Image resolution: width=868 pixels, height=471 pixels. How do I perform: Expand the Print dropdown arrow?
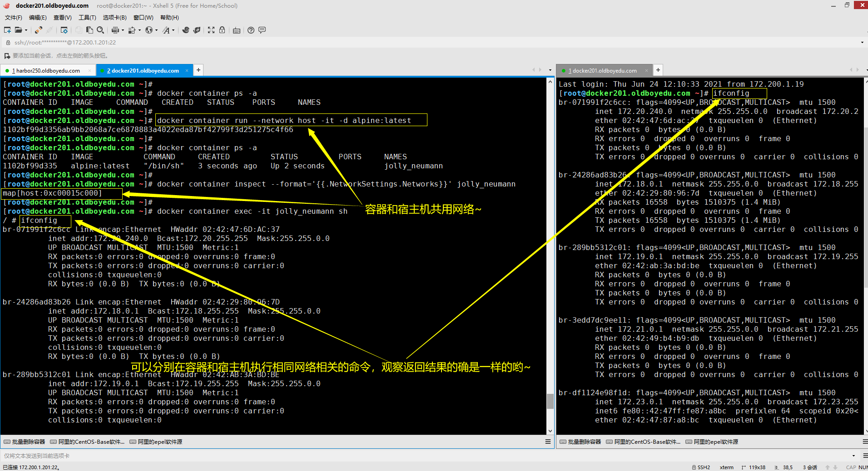(123, 30)
